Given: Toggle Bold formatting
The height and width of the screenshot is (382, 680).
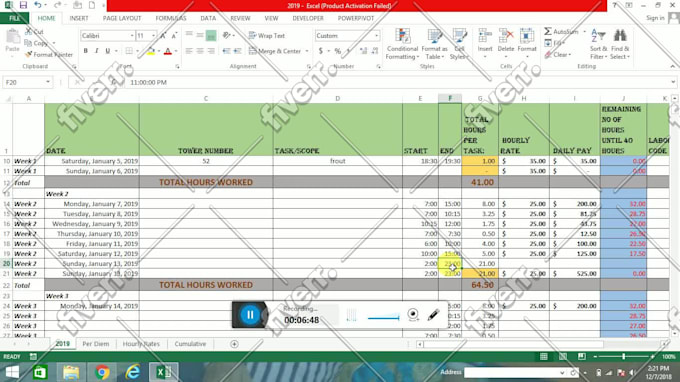Looking at the screenshot, I should click(x=85, y=51).
